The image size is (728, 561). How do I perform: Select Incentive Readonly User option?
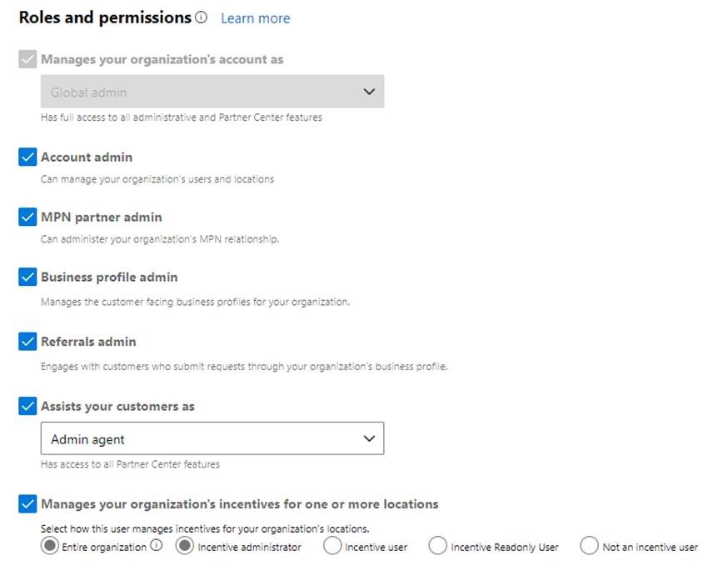tap(438, 546)
